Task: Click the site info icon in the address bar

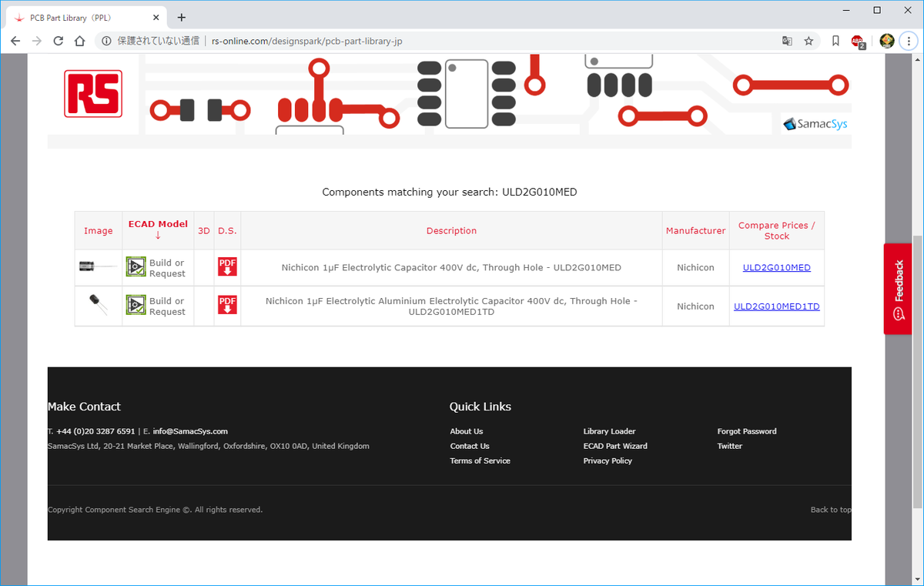Action: (106, 41)
